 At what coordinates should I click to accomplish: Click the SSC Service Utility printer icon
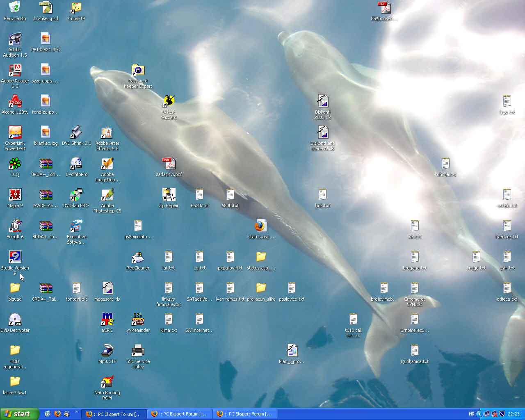point(138,351)
